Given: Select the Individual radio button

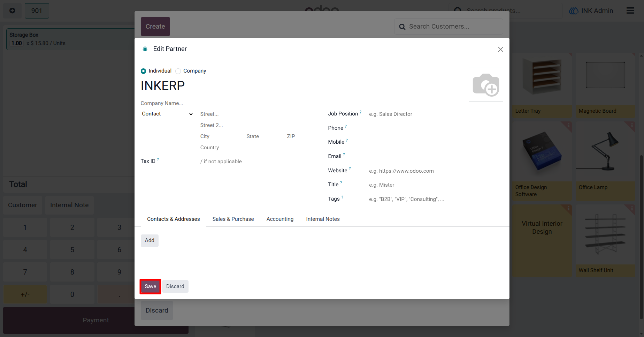Looking at the screenshot, I should (143, 71).
